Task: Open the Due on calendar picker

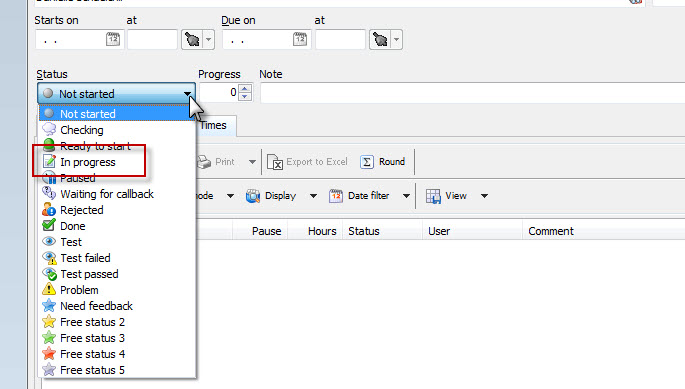Action: pyautogui.click(x=300, y=39)
